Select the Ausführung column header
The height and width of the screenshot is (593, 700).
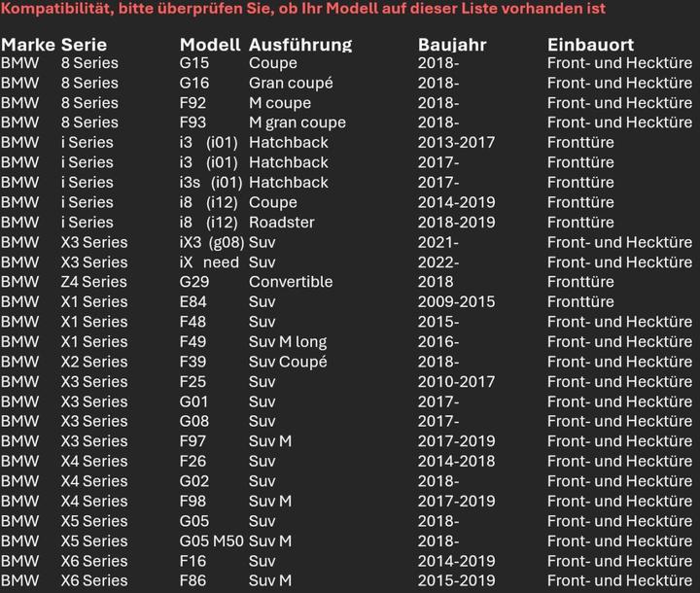(x=300, y=45)
